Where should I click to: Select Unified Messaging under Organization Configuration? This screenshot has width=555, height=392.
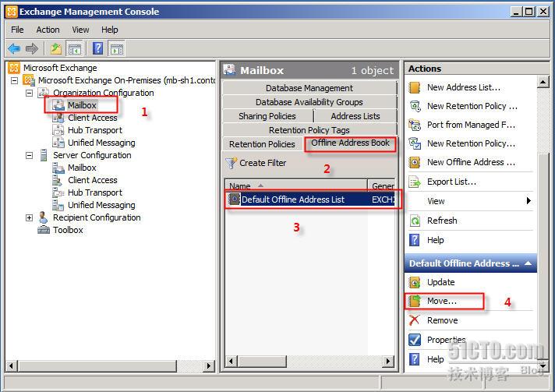pyautogui.click(x=101, y=143)
